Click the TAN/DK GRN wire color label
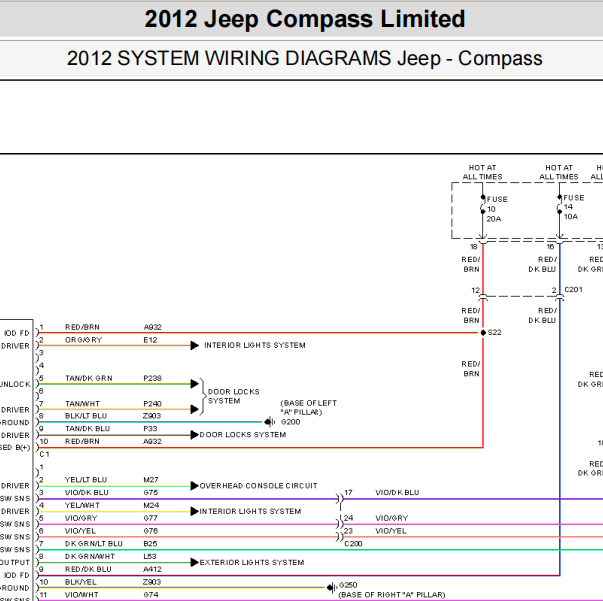Image resolution: width=603 pixels, height=601 pixels. pyautogui.click(x=89, y=378)
